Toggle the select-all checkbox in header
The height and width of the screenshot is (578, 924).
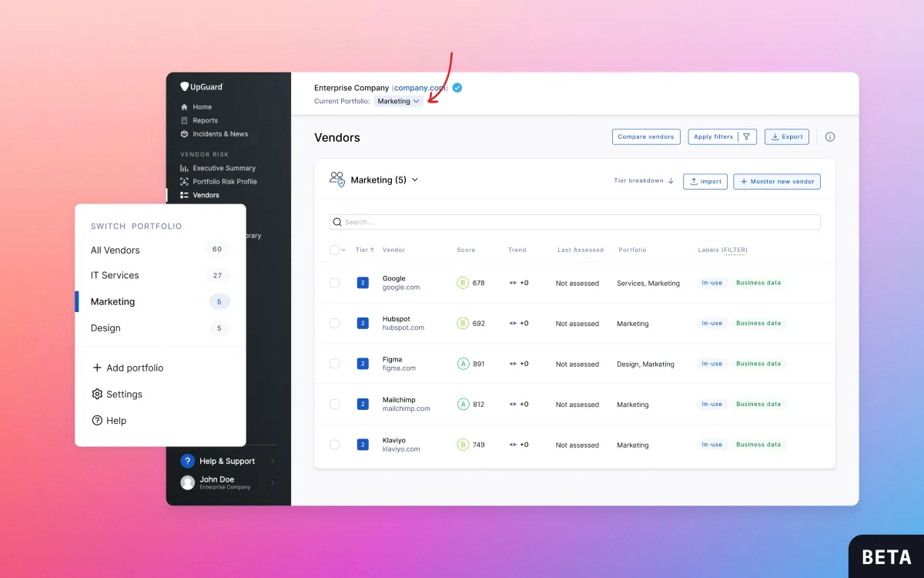(334, 250)
